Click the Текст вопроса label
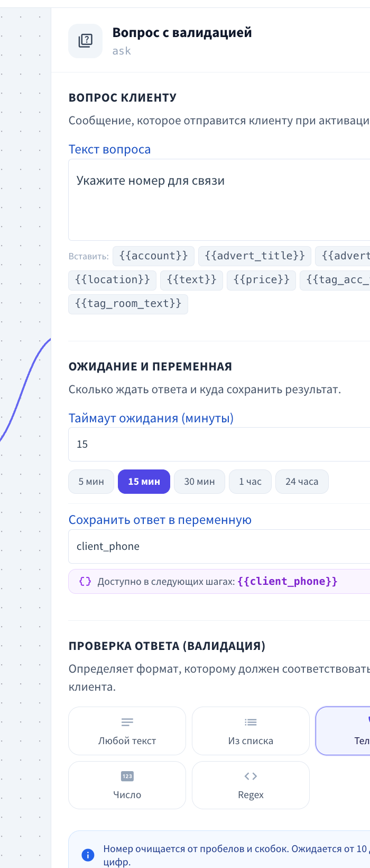370x868 pixels. click(x=109, y=150)
